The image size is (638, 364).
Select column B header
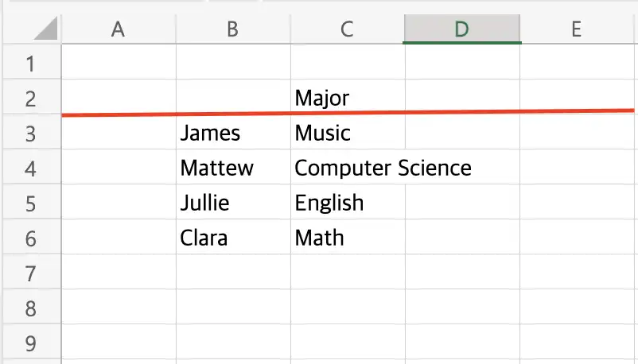point(233,29)
